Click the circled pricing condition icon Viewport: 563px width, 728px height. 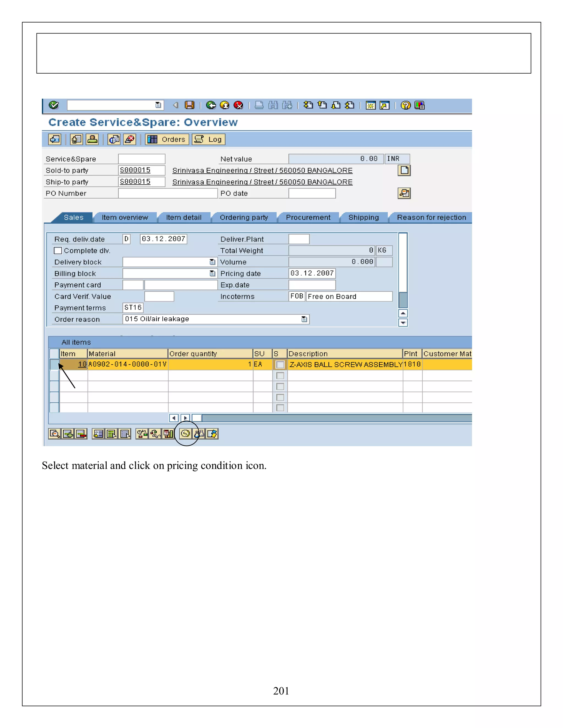click(x=186, y=434)
